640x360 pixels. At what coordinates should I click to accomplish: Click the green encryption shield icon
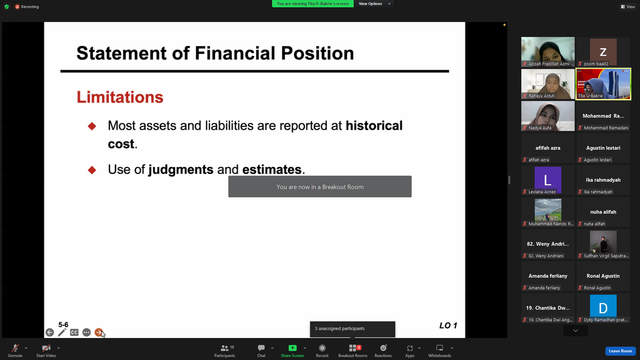[x=7, y=7]
